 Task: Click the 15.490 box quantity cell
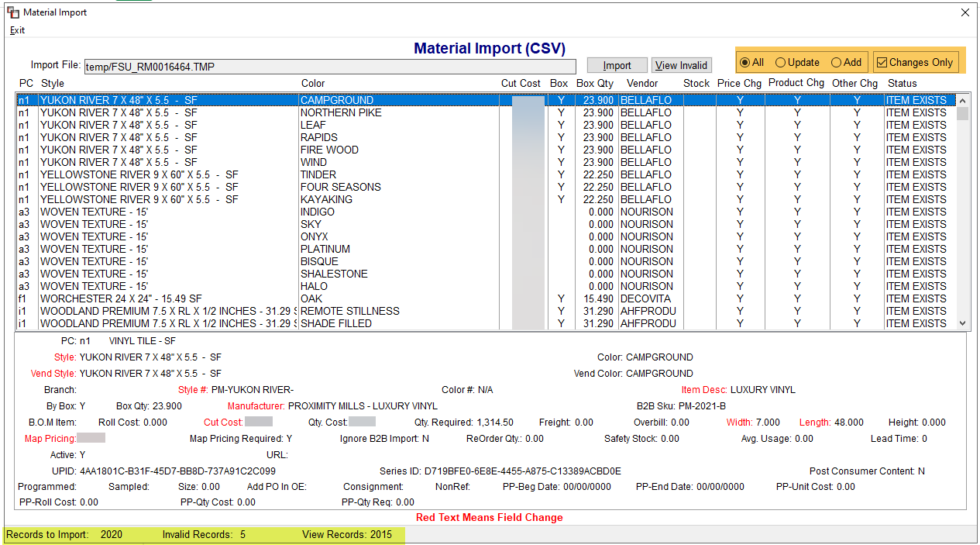[598, 298]
